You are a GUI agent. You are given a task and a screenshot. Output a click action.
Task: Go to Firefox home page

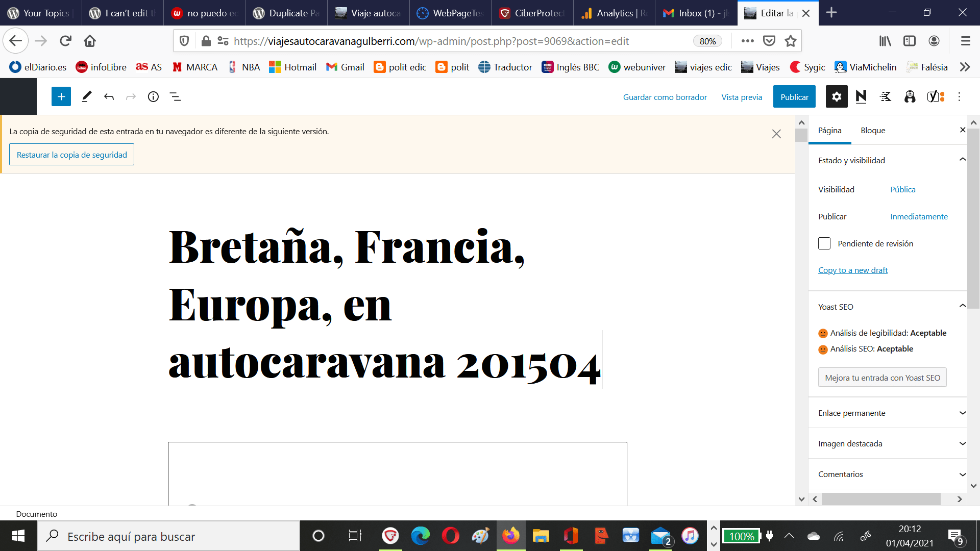(x=90, y=41)
